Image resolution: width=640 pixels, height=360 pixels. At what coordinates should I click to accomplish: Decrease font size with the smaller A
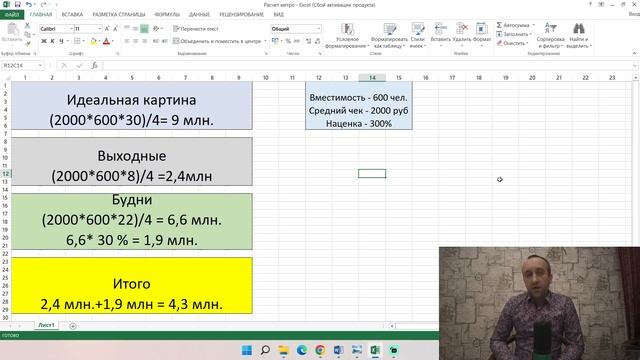115,29
